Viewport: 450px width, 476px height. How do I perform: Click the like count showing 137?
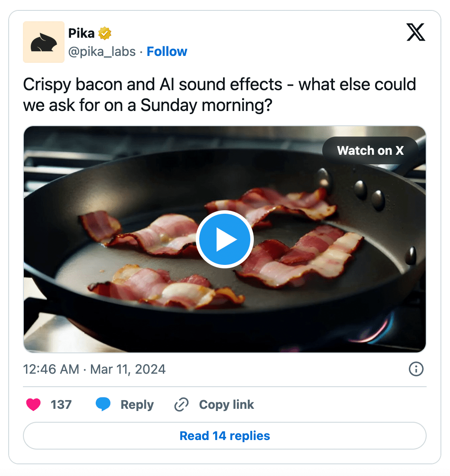[x=62, y=404]
